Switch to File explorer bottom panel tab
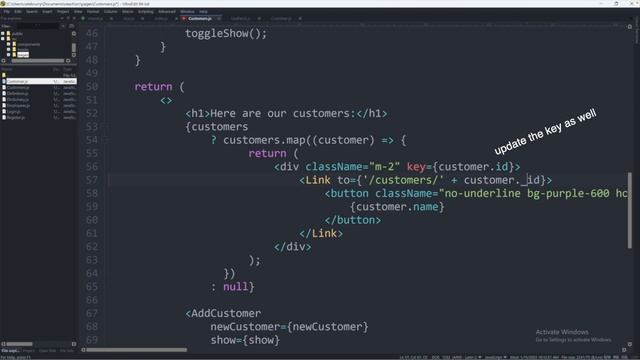Image resolution: width=640 pixels, height=360 pixels. point(10,351)
